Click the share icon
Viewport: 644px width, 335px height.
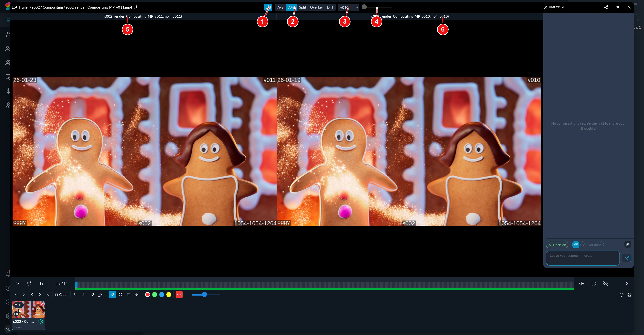click(x=606, y=7)
